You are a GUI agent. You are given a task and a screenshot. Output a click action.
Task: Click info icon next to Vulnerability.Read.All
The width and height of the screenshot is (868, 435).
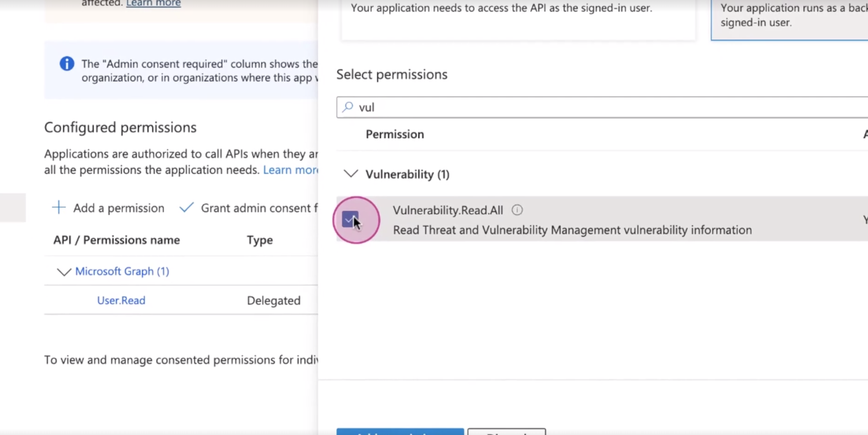[x=517, y=210]
